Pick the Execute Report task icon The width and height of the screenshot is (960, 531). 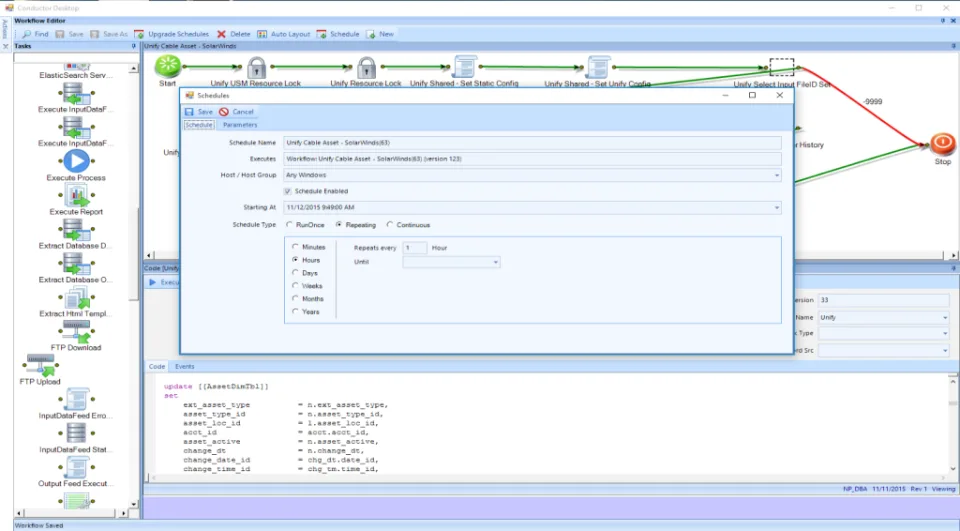pos(76,195)
